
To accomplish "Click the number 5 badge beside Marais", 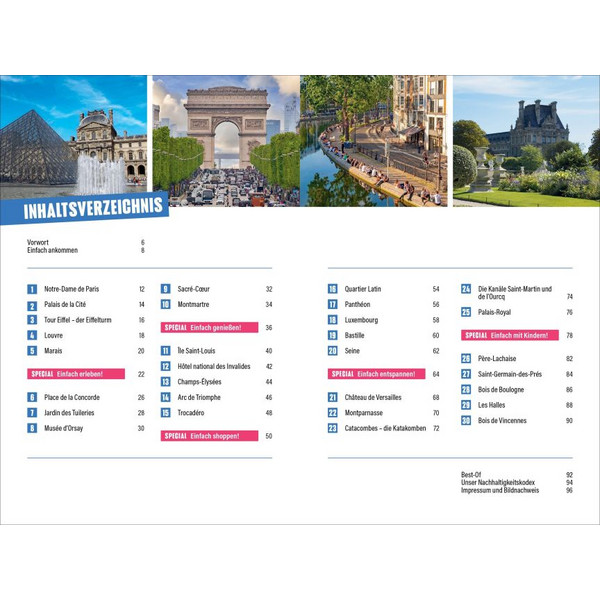I will 32,351.
